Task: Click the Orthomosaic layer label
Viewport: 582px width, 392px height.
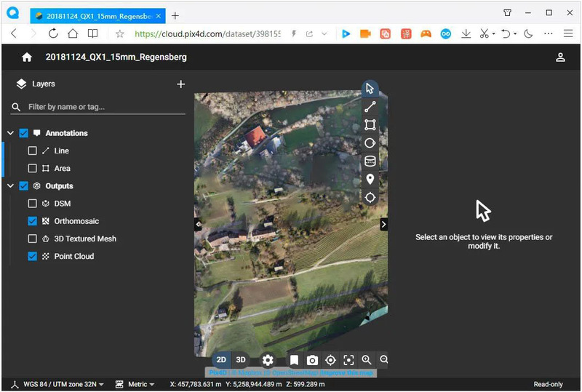Action: tap(76, 221)
